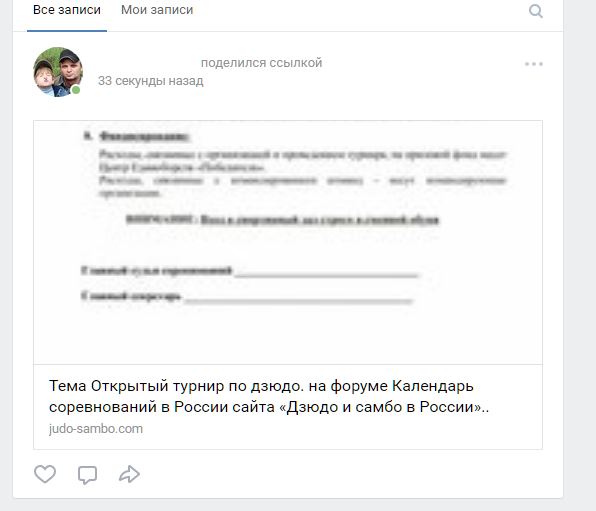
Task: Switch to the Все записи tab
Action: 67,10
